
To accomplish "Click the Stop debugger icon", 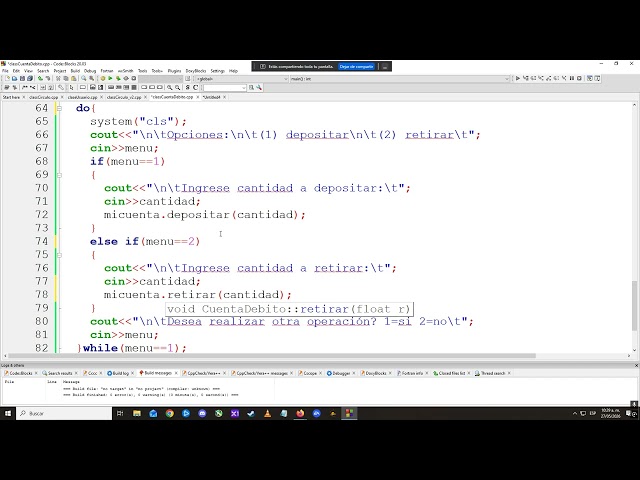I will [x=579, y=78].
